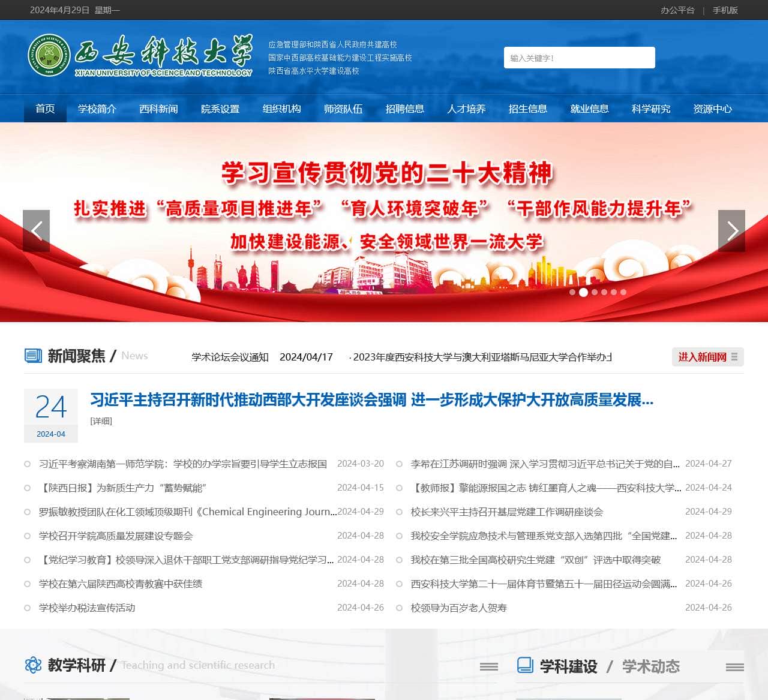Open 研究生党建“双创” news item
This screenshot has width=768, height=700.
[x=536, y=560]
